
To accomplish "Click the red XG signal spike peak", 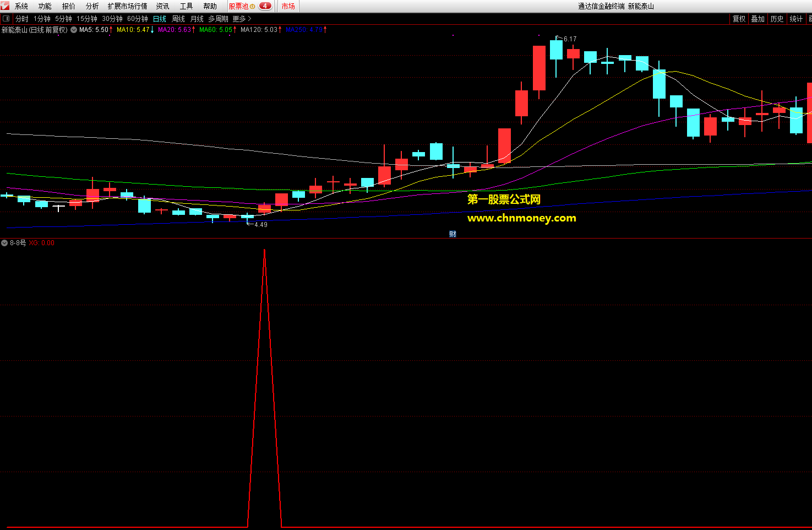I will 265,251.
